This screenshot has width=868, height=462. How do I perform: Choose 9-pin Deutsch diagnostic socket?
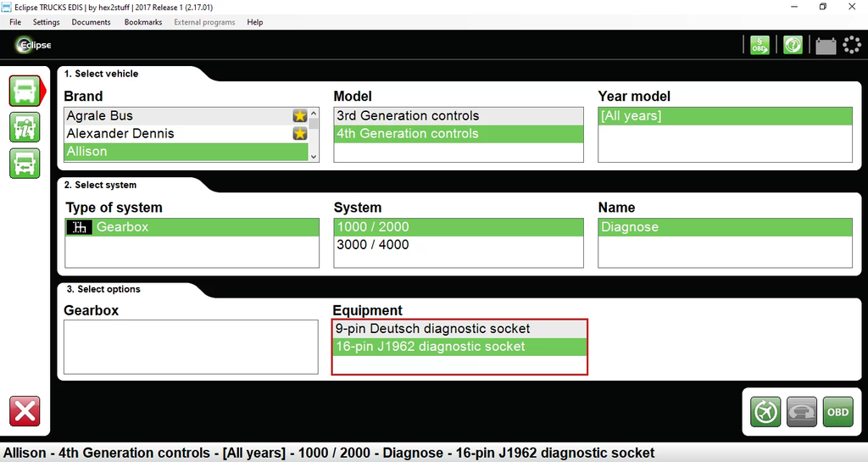[432, 329]
